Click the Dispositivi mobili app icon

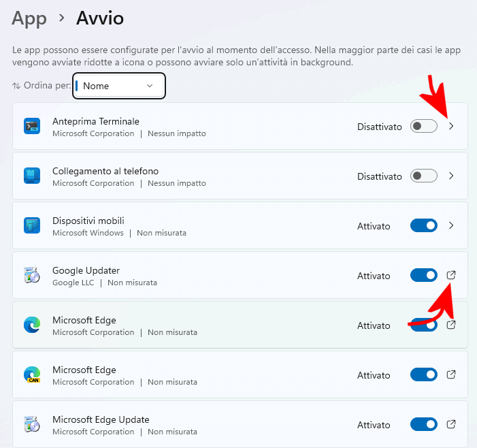pyautogui.click(x=32, y=225)
